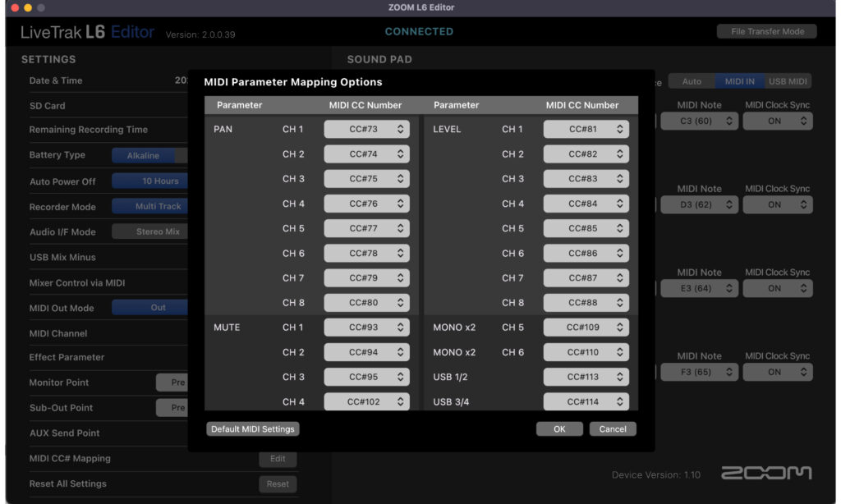Click the Default MIDI Settings button

tap(253, 429)
